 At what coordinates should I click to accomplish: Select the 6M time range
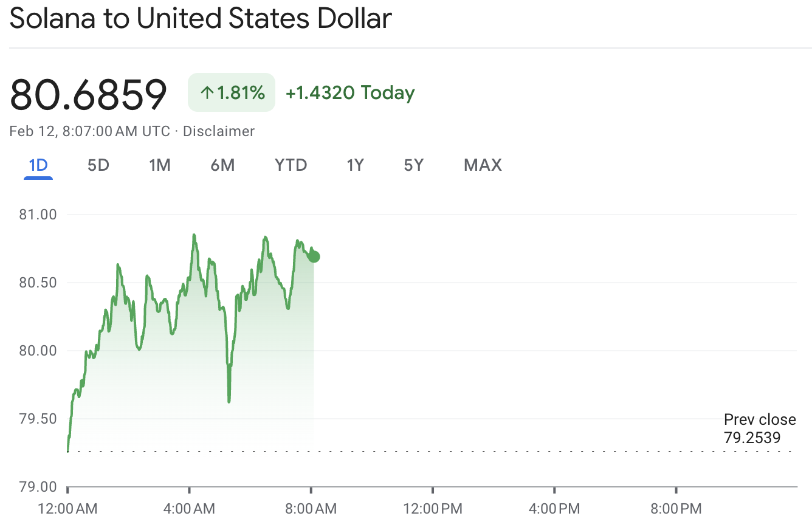pyautogui.click(x=222, y=165)
